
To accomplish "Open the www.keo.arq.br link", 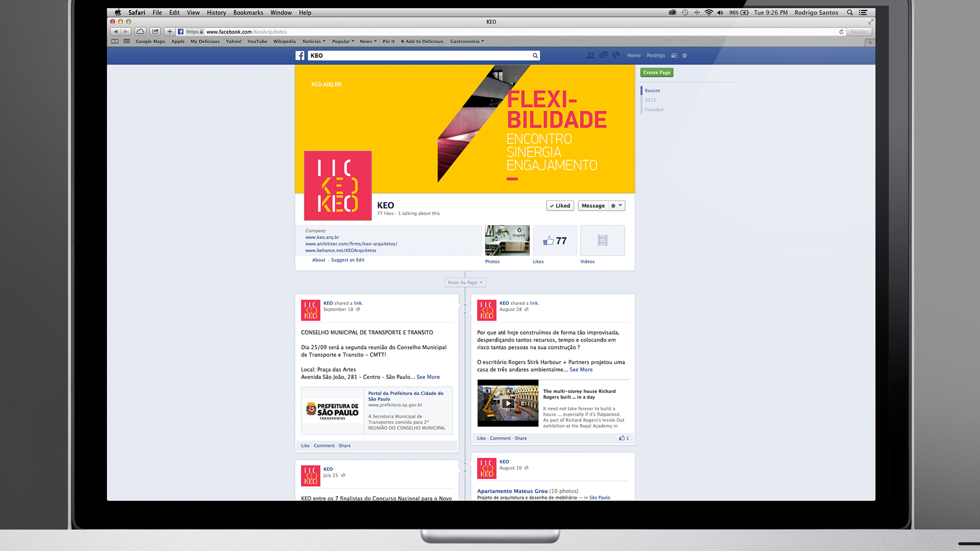I will pyautogui.click(x=322, y=237).
